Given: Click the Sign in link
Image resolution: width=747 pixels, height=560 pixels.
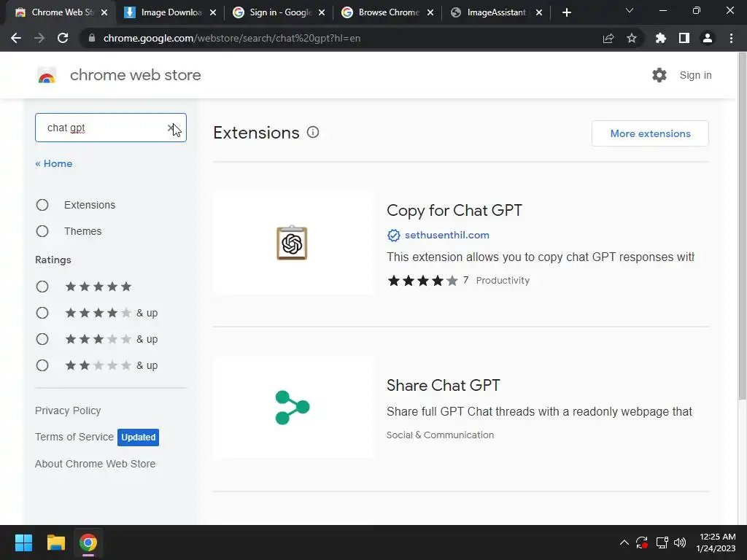Looking at the screenshot, I should pyautogui.click(x=695, y=75).
